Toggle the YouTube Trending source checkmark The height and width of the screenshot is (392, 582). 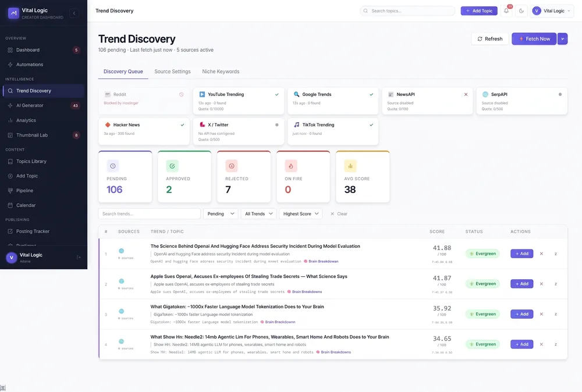click(x=277, y=95)
